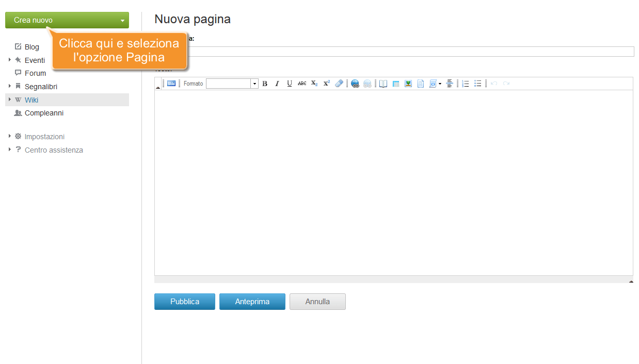Open the Wiki module

click(x=31, y=100)
